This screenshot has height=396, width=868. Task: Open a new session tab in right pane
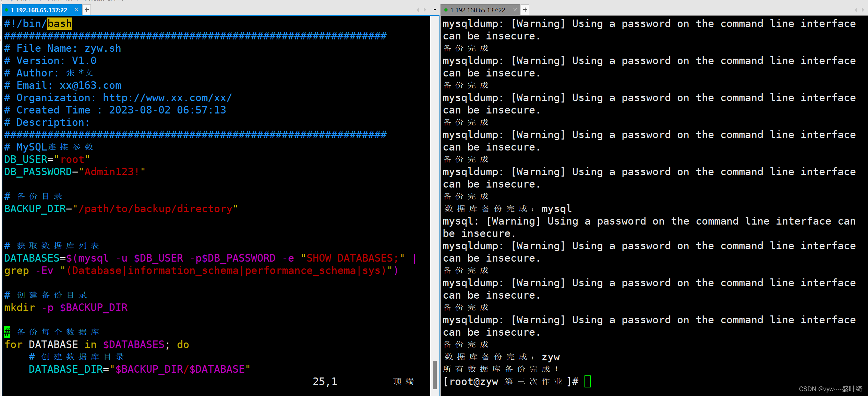tap(525, 10)
